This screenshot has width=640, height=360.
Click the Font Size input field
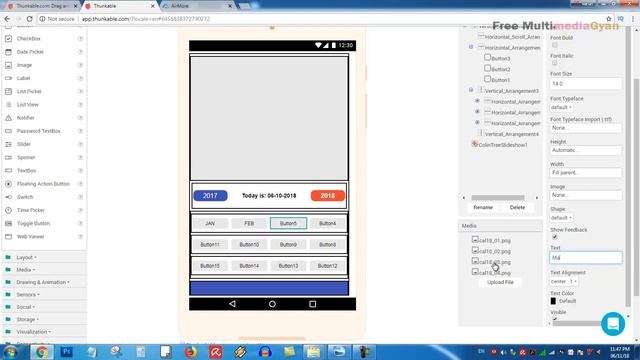(x=585, y=84)
